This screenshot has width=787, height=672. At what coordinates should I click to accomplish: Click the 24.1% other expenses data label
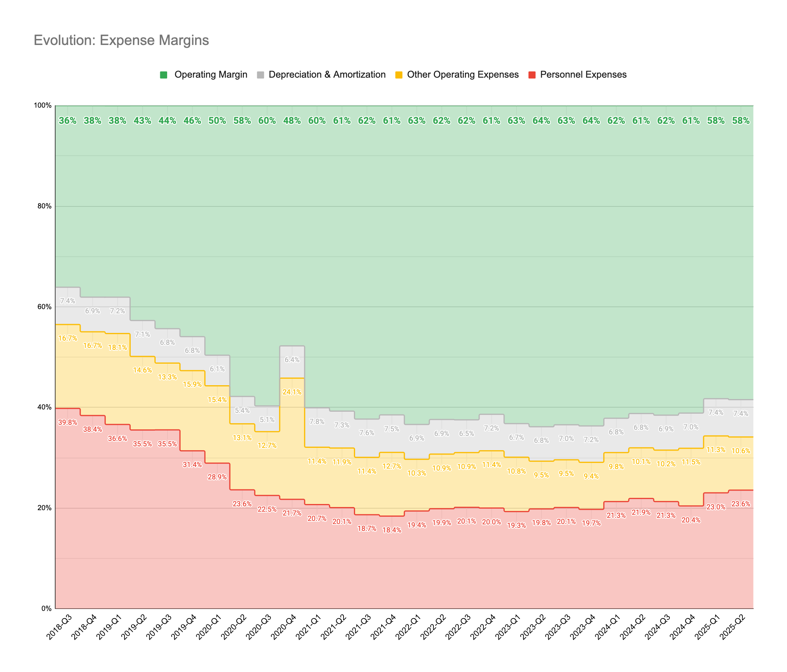click(x=292, y=392)
